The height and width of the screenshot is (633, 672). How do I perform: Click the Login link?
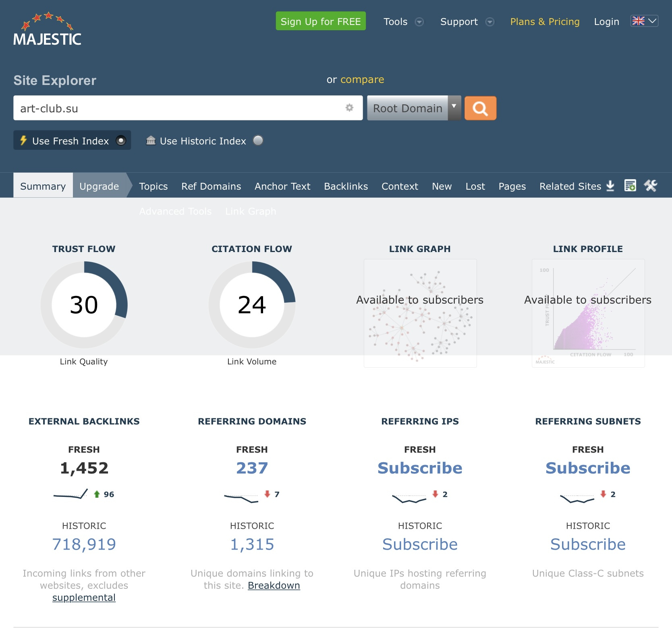pos(606,21)
